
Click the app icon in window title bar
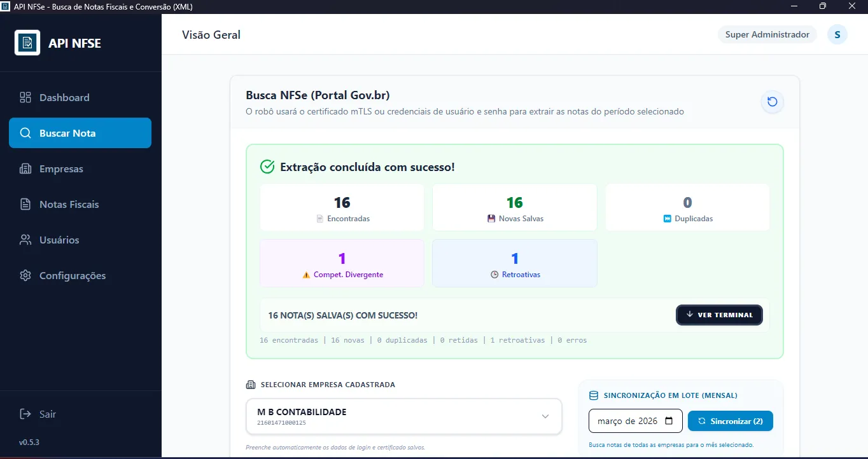(6, 6)
